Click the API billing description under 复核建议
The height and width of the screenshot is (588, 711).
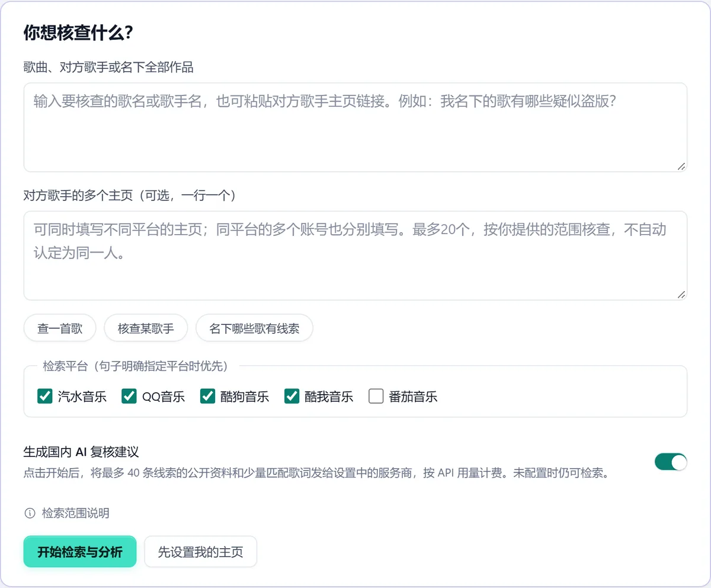(316, 474)
